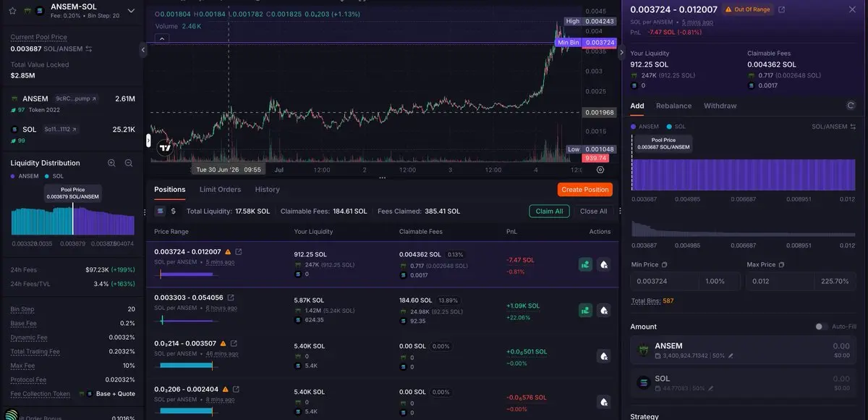Open external link for 0.003724 - 0.012007 row
The image size is (868, 420).
(x=239, y=252)
